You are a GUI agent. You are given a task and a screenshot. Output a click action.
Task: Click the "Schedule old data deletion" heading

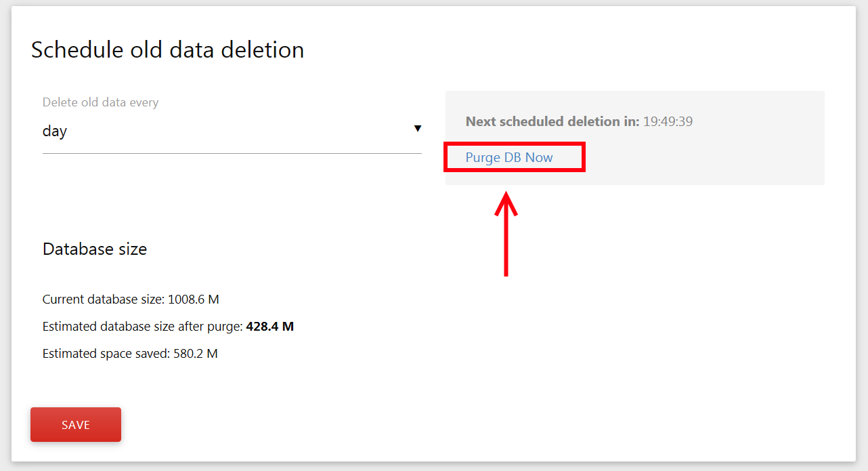click(167, 49)
